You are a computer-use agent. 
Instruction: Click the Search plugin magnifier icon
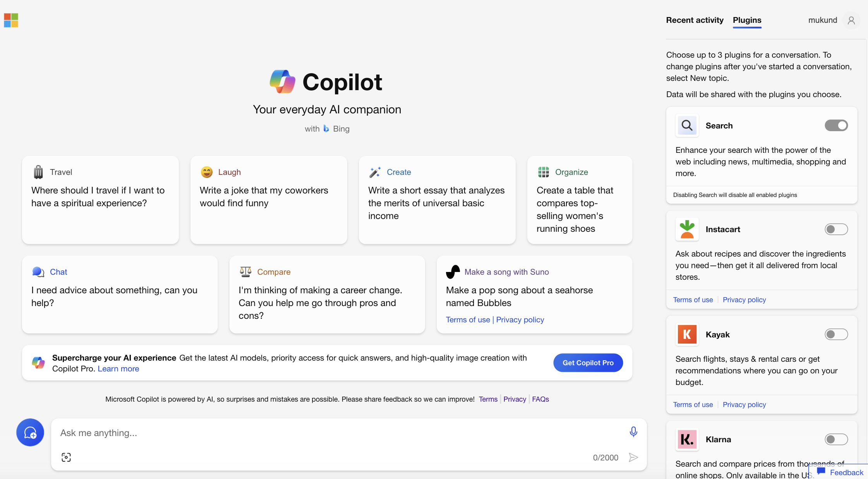[x=687, y=125]
